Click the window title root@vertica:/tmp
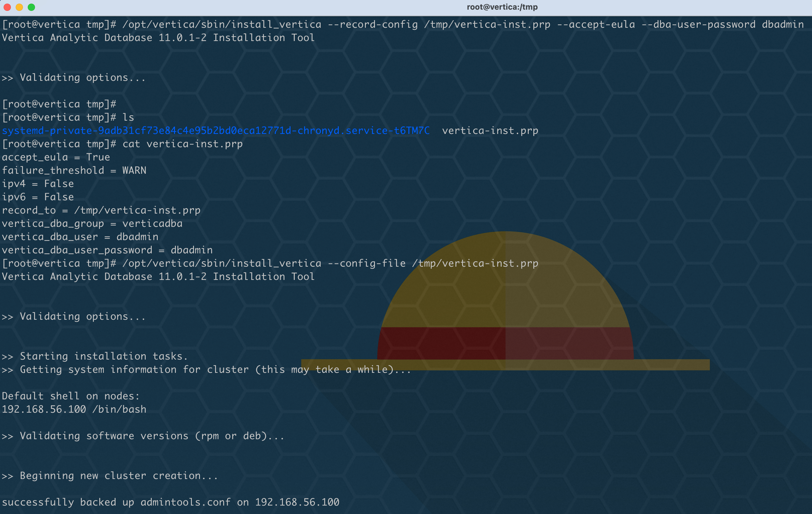Viewport: 812px width, 514px height. (502, 7)
